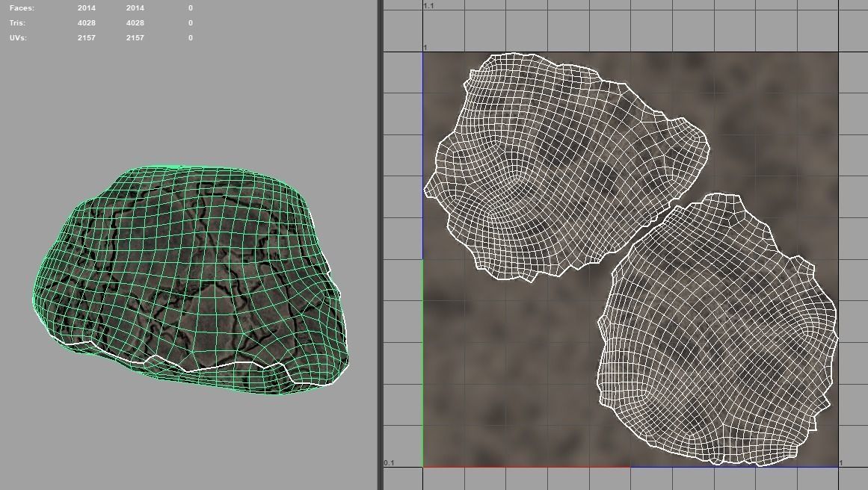Click the second "2157" value in the UVs row

(x=135, y=37)
